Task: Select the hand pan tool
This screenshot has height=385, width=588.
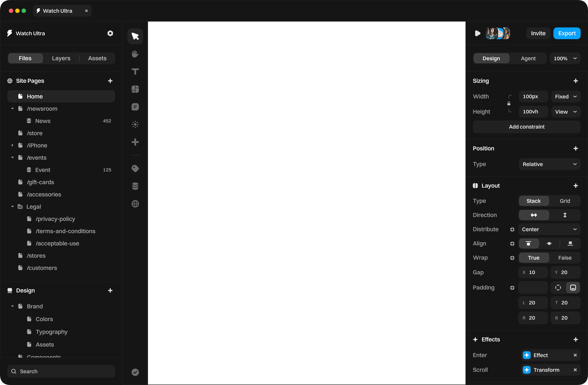Action: click(135, 54)
